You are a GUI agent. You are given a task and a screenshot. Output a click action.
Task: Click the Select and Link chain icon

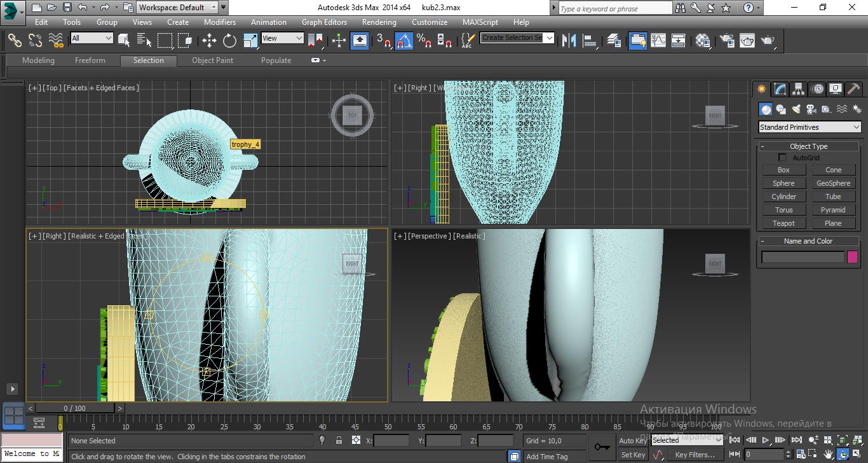pyautogui.click(x=15, y=41)
